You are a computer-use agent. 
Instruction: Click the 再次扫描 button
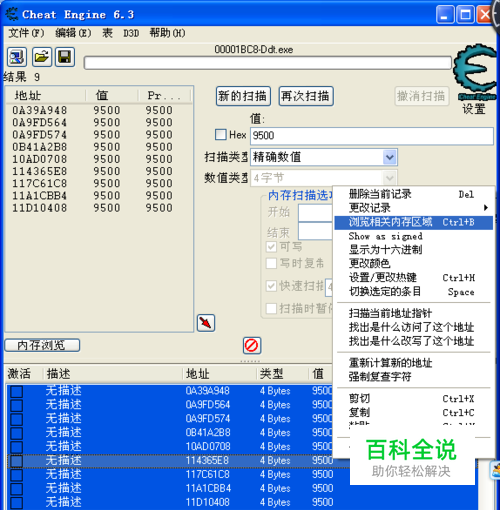[306, 96]
